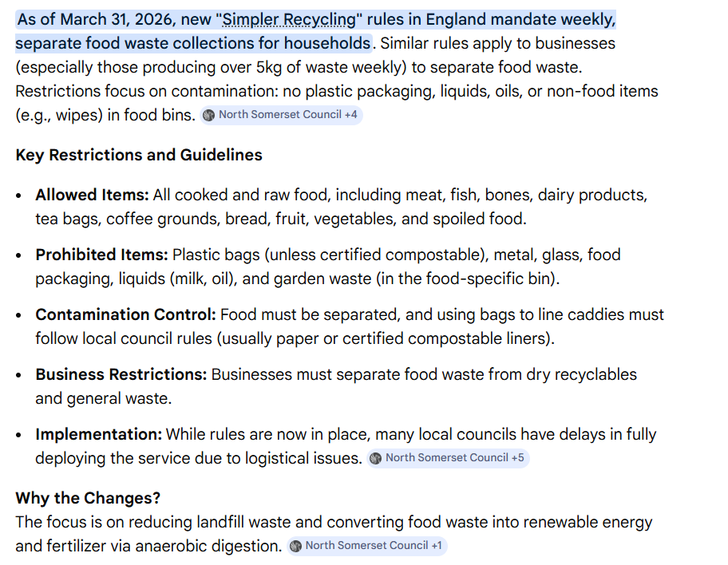
Task: Click the "Why the Changes?" heading
Action: pyautogui.click(x=88, y=498)
